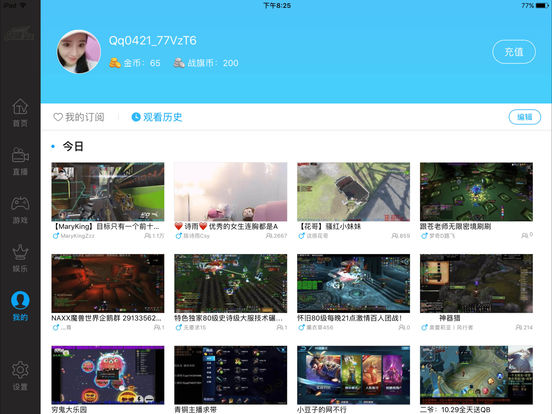Tap the 战旗币 silver coin icon
The width and height of the screenshot is (552, 414).
179,63
